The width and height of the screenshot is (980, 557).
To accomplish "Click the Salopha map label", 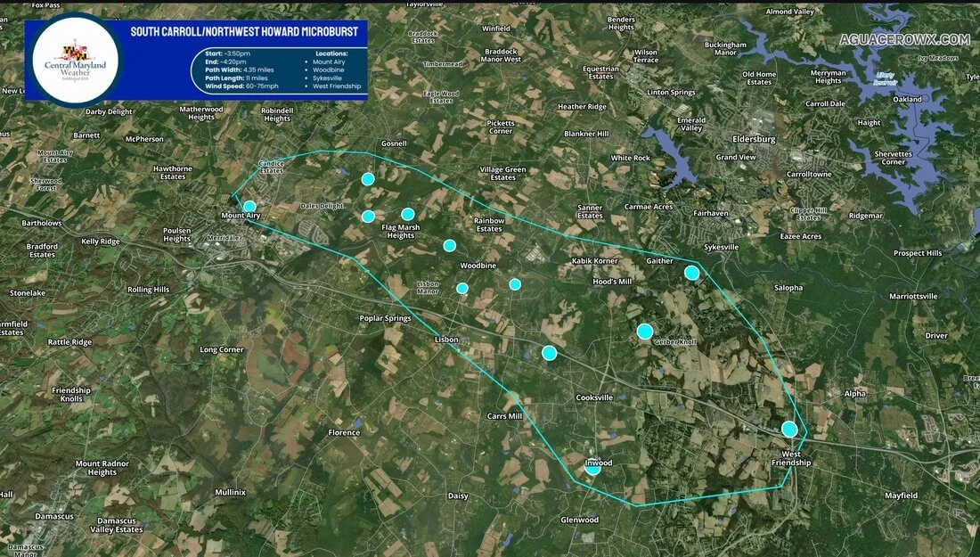I will click(788, 288).
